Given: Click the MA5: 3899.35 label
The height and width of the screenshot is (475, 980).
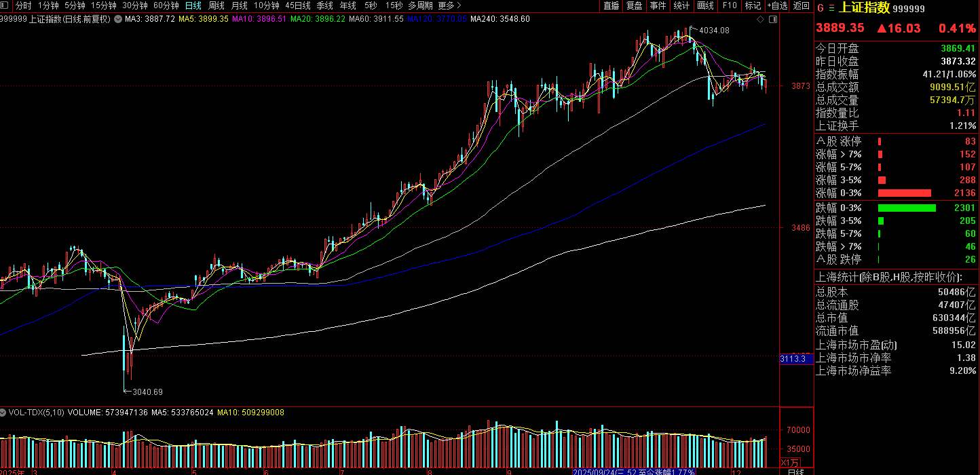Looking at the screenshot, I should 204,19.
